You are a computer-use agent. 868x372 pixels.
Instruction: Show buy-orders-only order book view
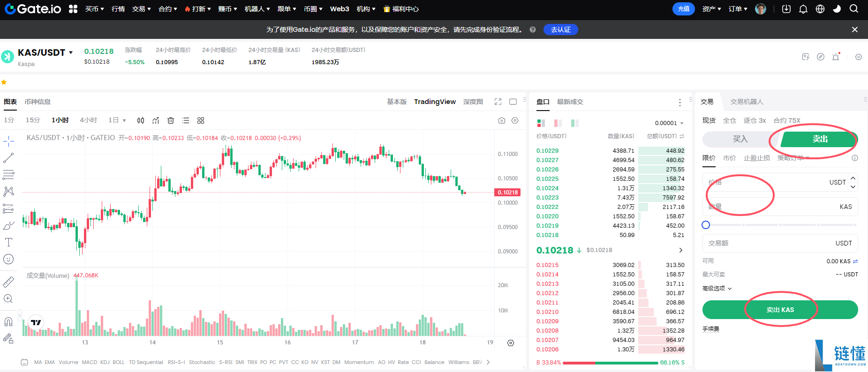[575, 123]
